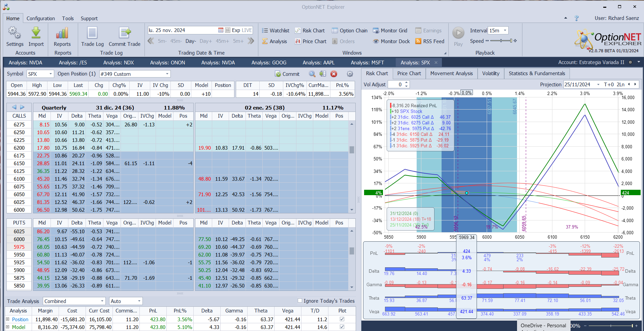
Task: Open the Trade Log icon
Action: (x=92, y=33)
